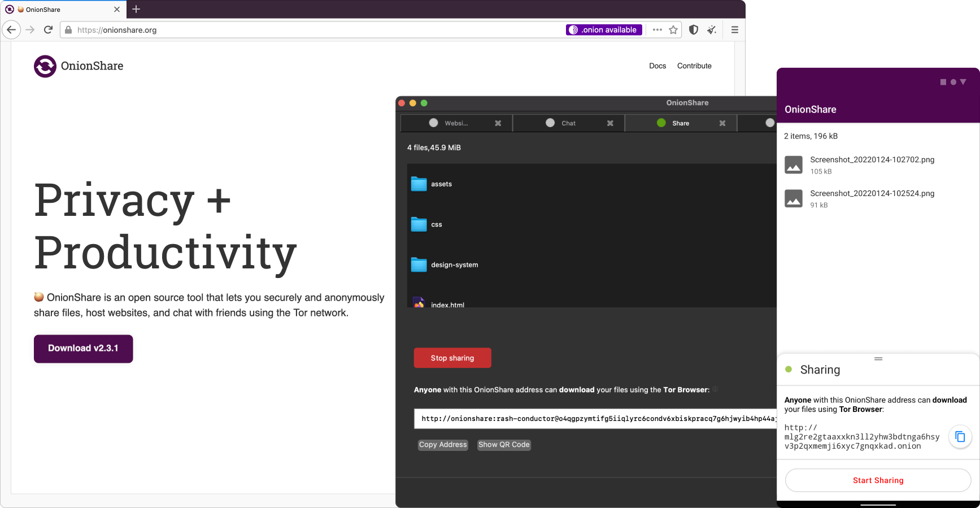
Task: Close the Chat tab
Action: [x=610, y=123]
